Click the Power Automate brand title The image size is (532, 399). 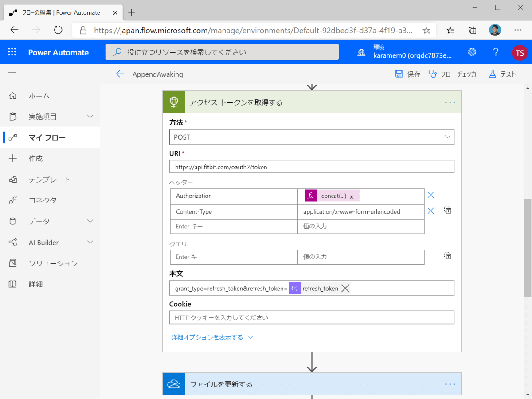[59, 52]
